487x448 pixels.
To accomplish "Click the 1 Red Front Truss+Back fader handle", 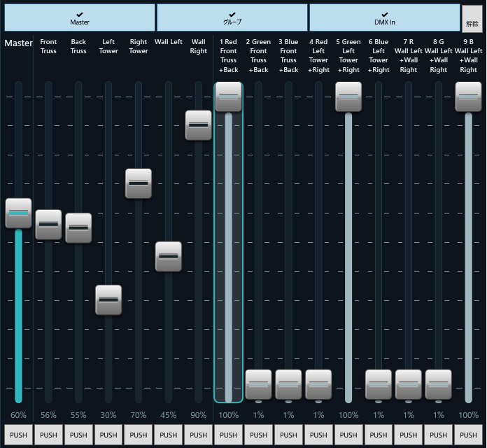I will click(229, 97).
